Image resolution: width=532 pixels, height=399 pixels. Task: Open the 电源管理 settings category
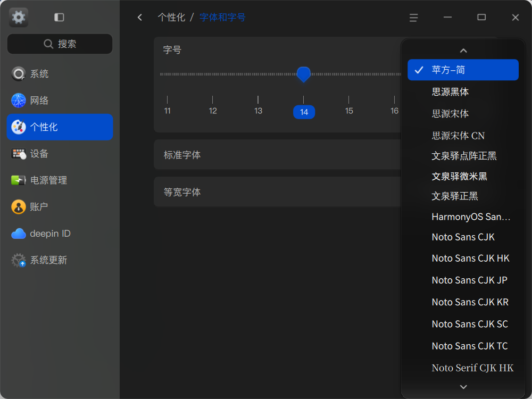[60, 180]
